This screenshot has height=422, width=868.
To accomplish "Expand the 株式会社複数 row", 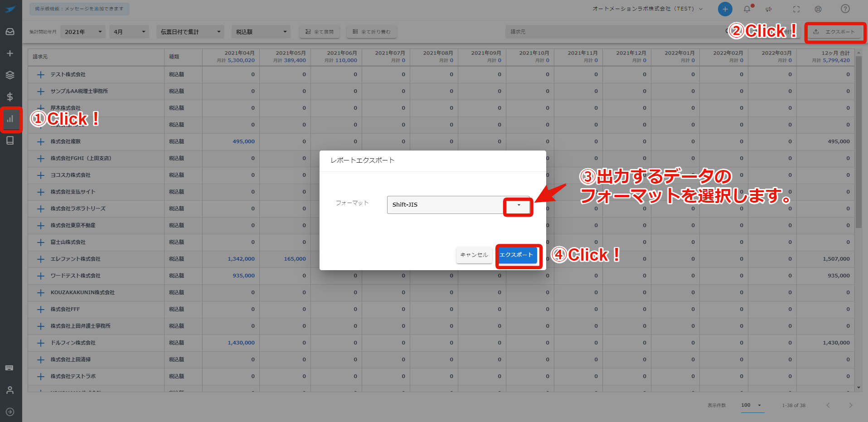I will coord(41,142).
